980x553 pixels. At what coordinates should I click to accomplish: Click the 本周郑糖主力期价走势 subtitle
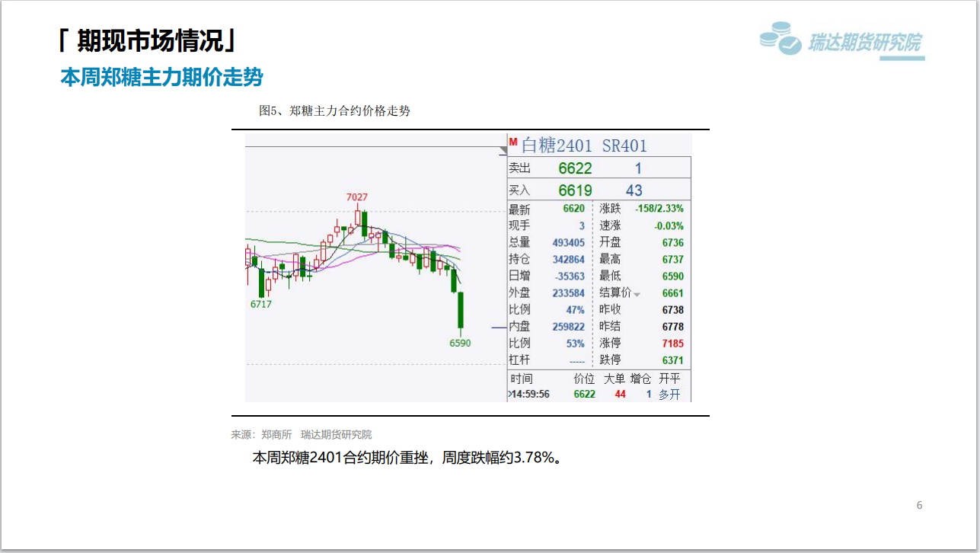161,77
